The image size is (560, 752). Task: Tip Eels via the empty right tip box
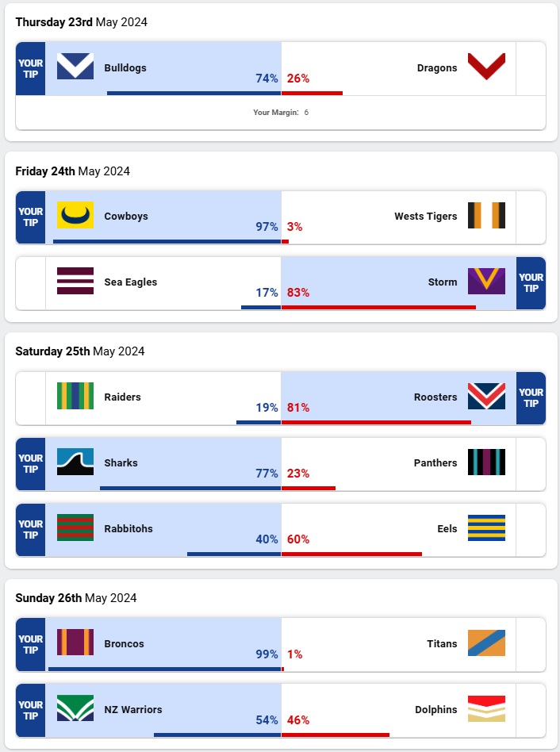tap(531, 529)
